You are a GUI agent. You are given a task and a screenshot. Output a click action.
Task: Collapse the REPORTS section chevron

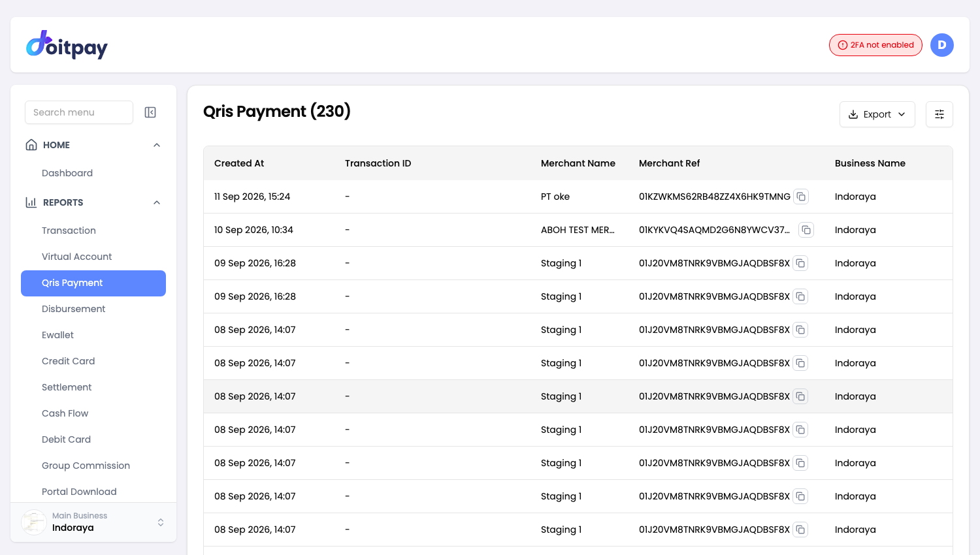click(x=157, y=202)
